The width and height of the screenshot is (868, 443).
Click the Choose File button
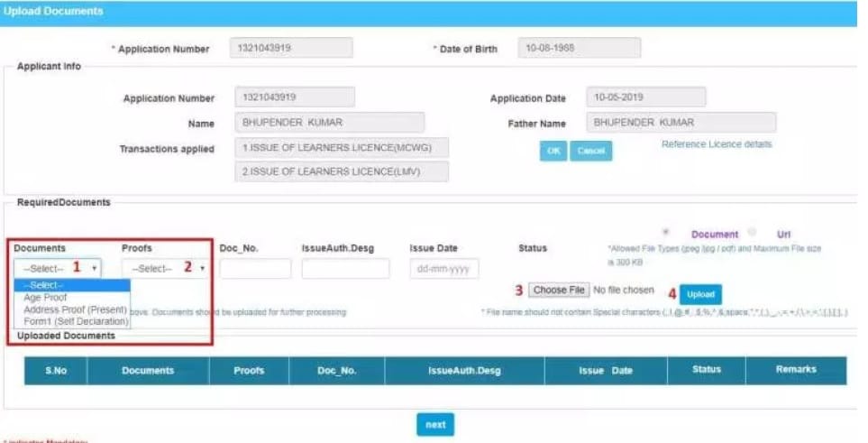click(559, 291)
